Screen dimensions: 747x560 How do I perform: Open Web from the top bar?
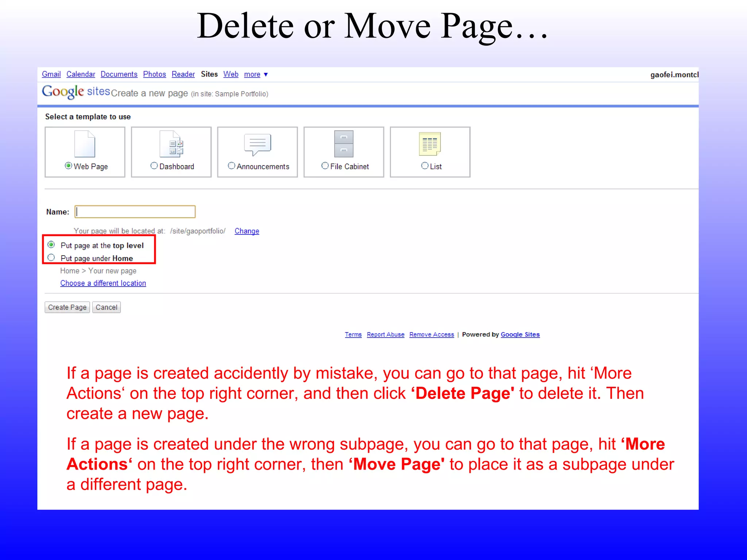(231, 74)
